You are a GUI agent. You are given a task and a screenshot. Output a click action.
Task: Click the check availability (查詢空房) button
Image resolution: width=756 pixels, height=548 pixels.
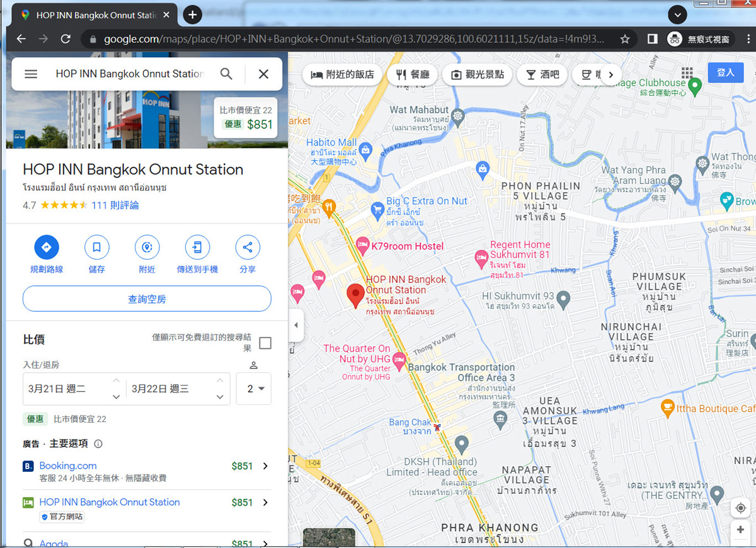tap(147, 299)
